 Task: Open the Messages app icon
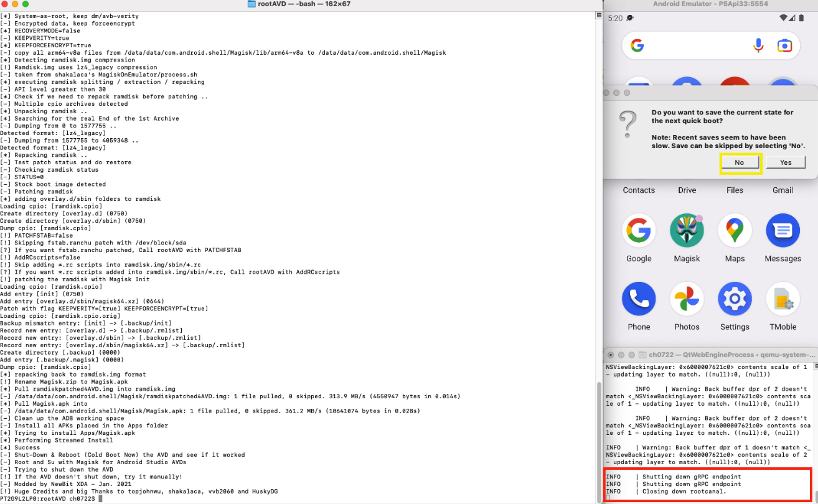(783, 230)
